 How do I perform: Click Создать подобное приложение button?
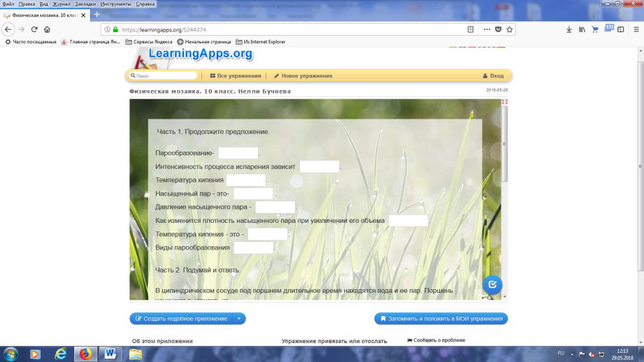(181, 319)
